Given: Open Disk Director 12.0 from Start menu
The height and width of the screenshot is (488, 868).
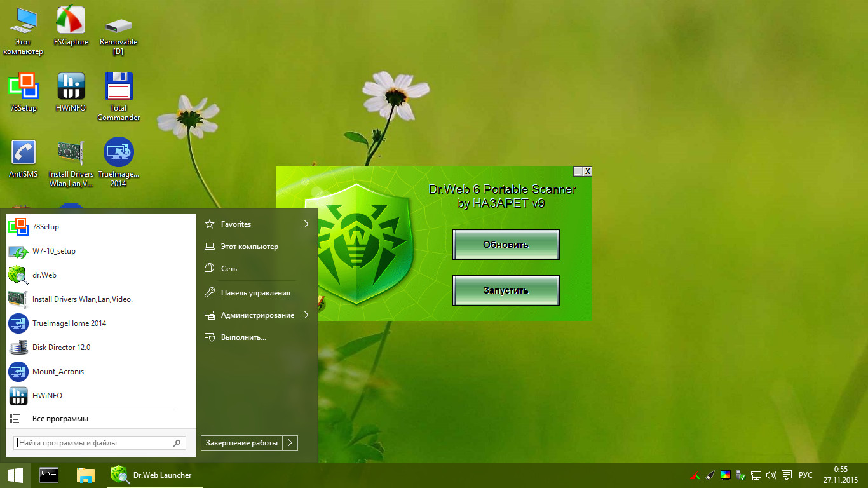Looking at the screenshot, I should [61, 348].
